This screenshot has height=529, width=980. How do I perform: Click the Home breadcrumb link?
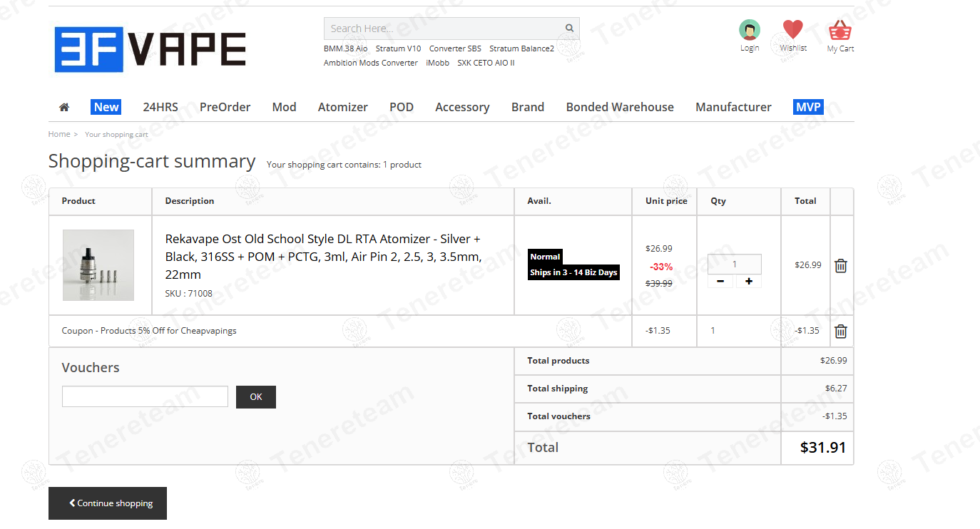pos(59,134)
